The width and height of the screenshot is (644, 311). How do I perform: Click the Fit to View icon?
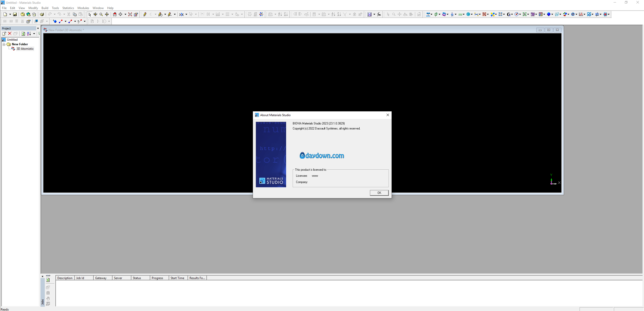[x=130, y=14]
